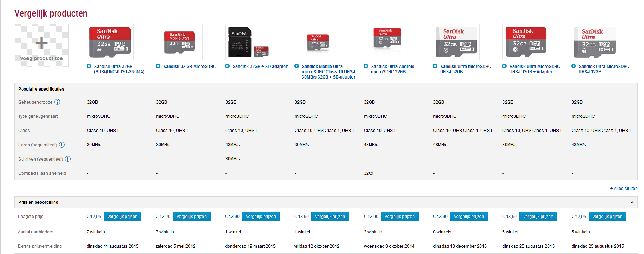
Task: Click the date dinsdag 11 augustus 2015
Action: click(113, 246)
